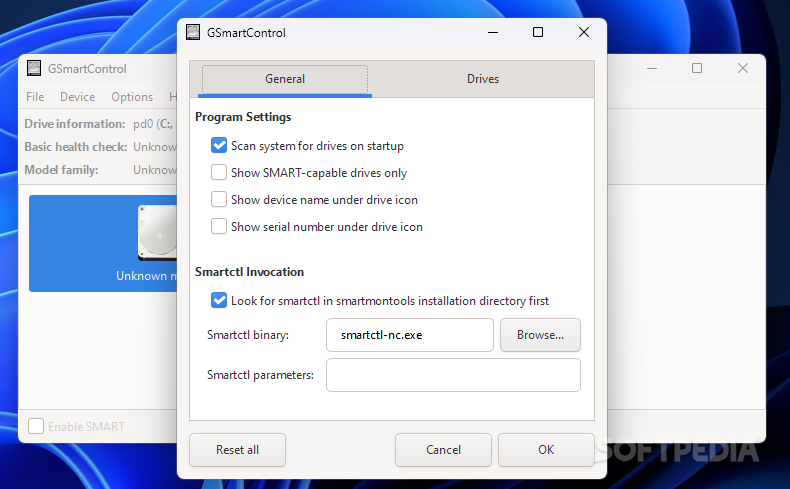Image resolution: width=790 pixels, height=489 pixels.
Task: Enable Show serial number under drive icon
Action: point(219,226)
